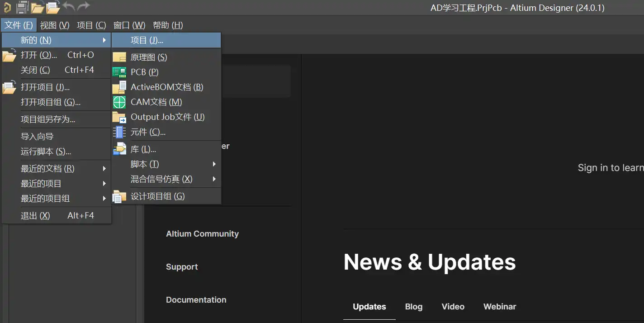Click the Output Job文件 (U) icon
The width and height of the screenshot is (644, 323).
click(x=119, y=117)
